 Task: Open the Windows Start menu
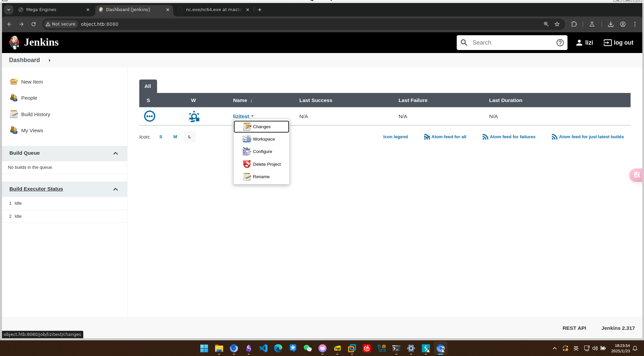point(204,349)
